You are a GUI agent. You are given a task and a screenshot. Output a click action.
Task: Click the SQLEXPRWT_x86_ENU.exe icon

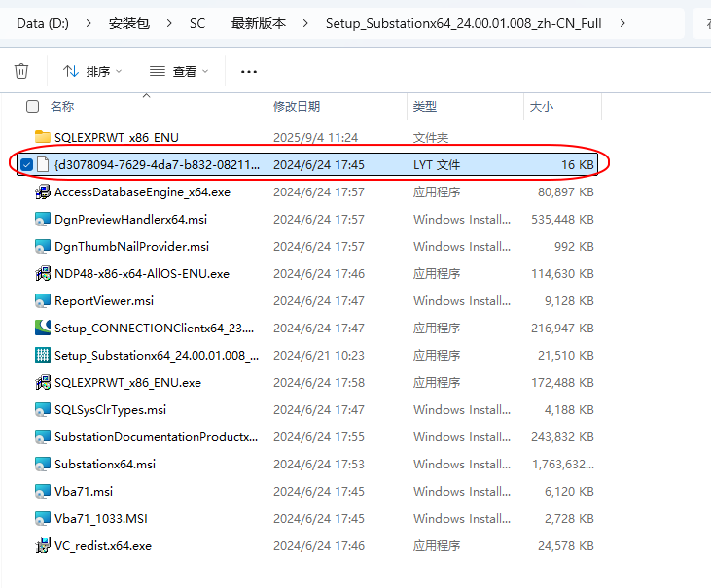click(x=43, y=382)
